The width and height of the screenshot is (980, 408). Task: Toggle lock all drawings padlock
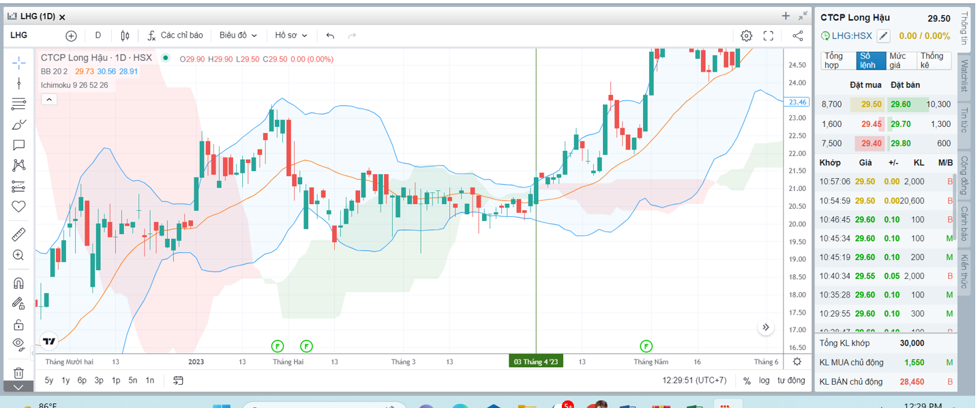coord(18,324)
